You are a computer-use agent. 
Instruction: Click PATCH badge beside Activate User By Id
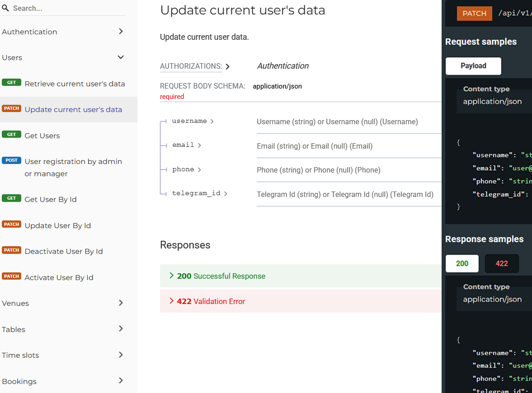(x=12, y=276)
